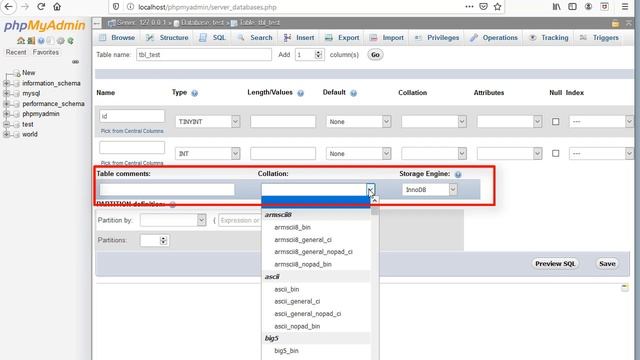Screen dimensions: 640x360
Task: Open Partition by dropdown
Action: 173,220
